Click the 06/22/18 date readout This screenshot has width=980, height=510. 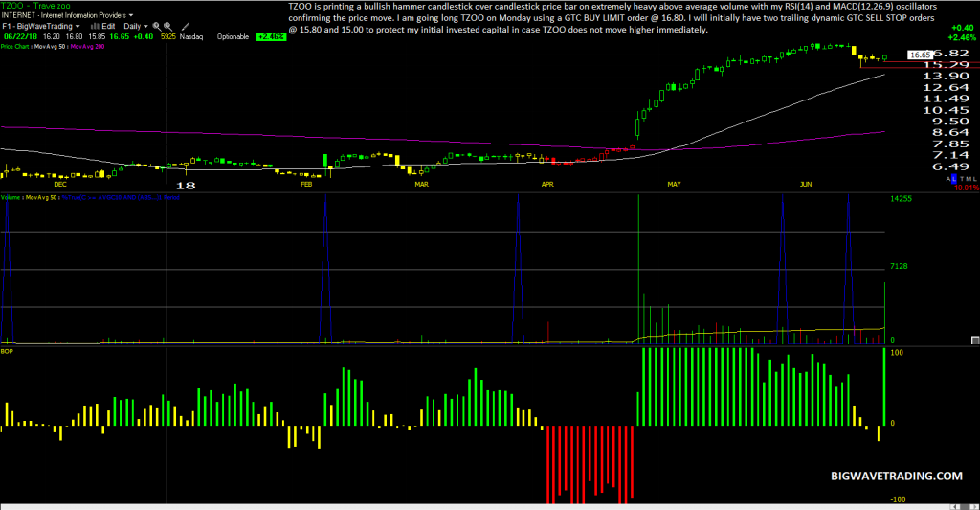tap(21, 37)
